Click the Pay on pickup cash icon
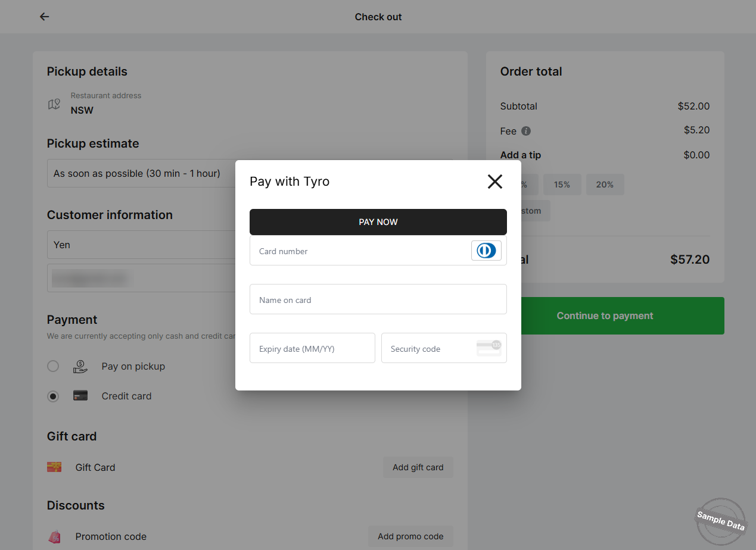Image resolution: width=756 pixels, height=550 pixels. pos(80,366)
